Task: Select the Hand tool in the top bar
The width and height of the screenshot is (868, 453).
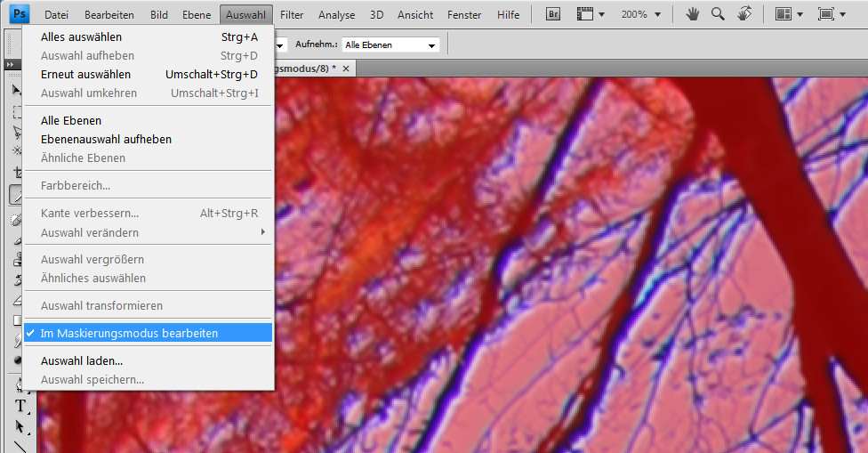Action: 692,14
